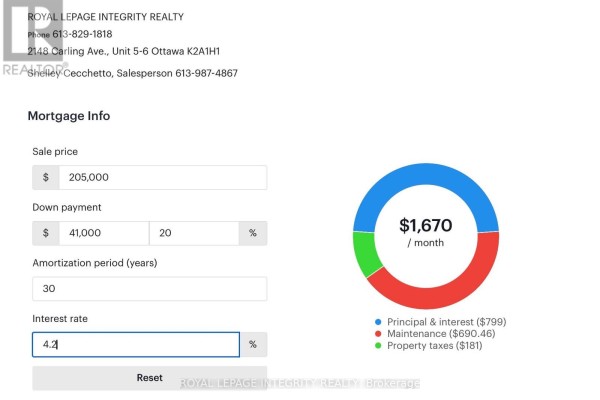Click the Reset button

tap(150, 378)
